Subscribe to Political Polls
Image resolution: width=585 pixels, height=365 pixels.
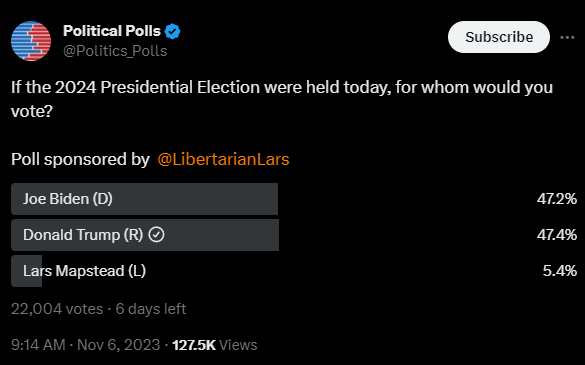[499, 37]
